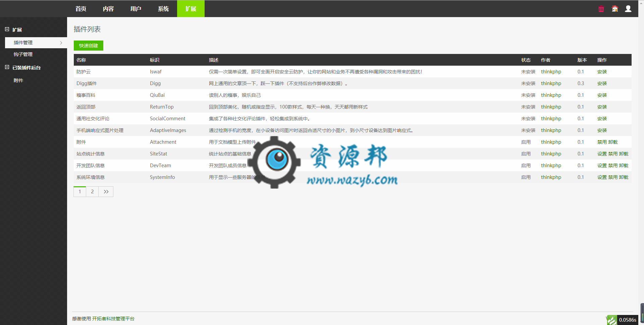Click thinkphp author in Digg row

(551, 83)
